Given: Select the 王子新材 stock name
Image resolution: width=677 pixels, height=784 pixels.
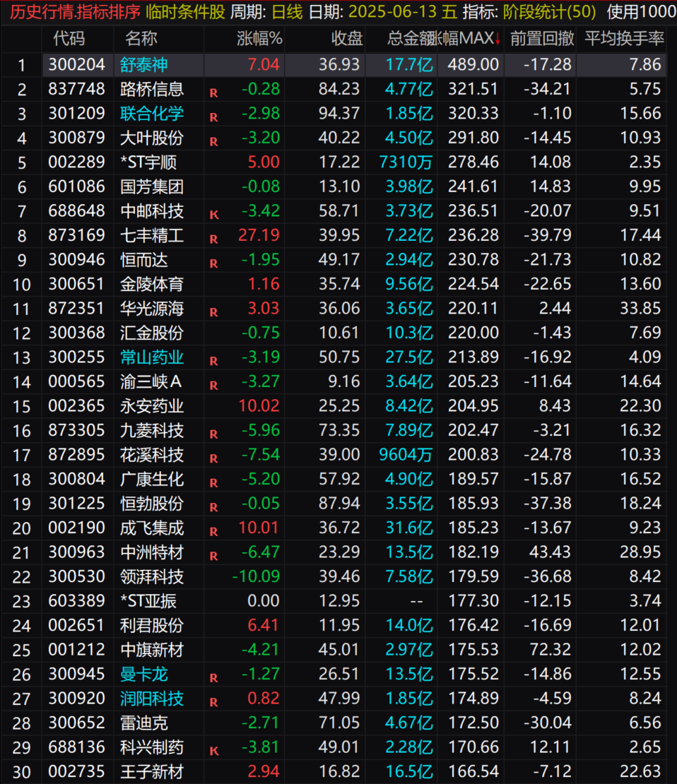Looking at the screenshot, I should coord(152,772).
